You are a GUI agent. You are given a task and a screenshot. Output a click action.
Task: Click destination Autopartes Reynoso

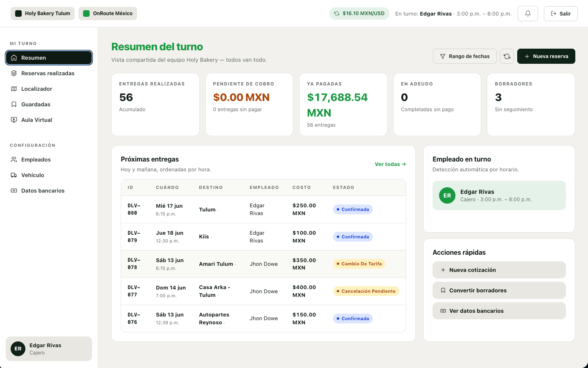pos(214,319)
